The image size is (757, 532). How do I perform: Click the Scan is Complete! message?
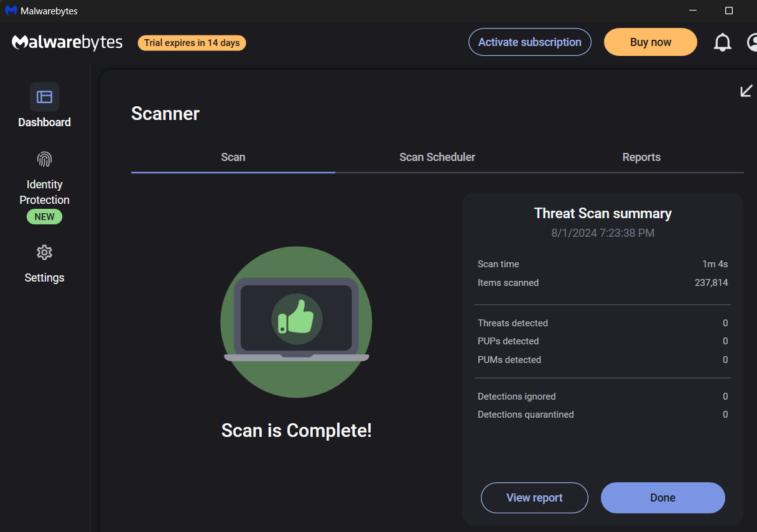297,431
